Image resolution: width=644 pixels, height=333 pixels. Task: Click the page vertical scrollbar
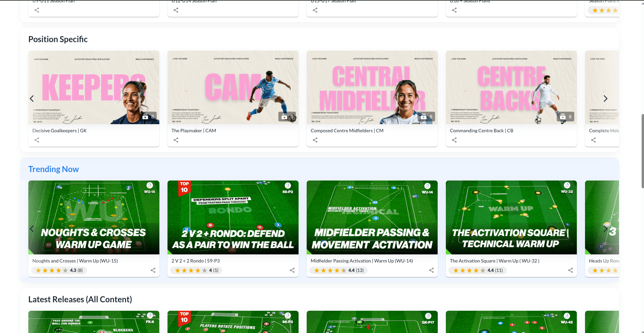(x=642, y=151)
